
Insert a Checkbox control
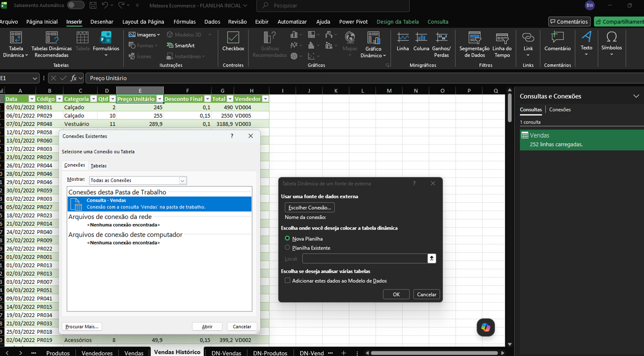(233, 41)
